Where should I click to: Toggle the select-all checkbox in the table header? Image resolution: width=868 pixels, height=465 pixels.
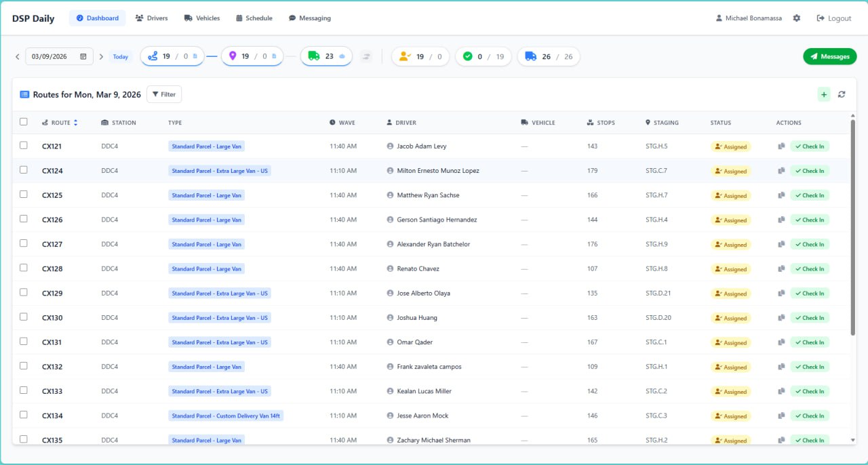(x=24, y=121)
